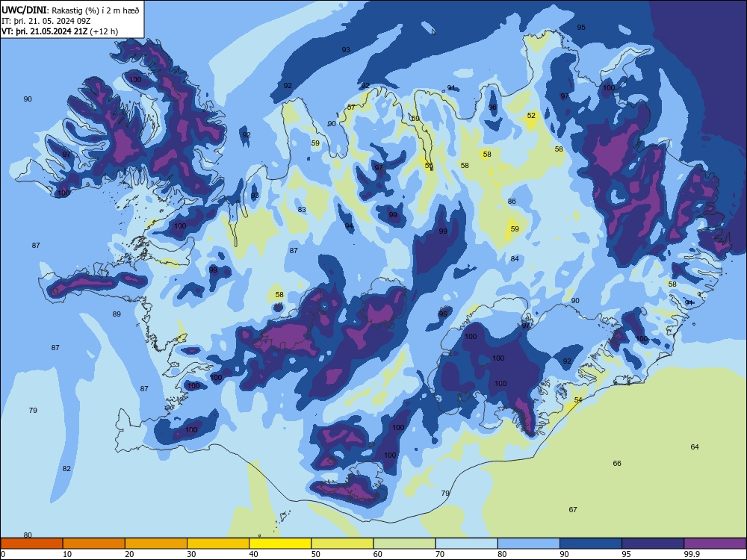Click the legend tick label '70'
This screenshot has width=747, height=560.
440,554
